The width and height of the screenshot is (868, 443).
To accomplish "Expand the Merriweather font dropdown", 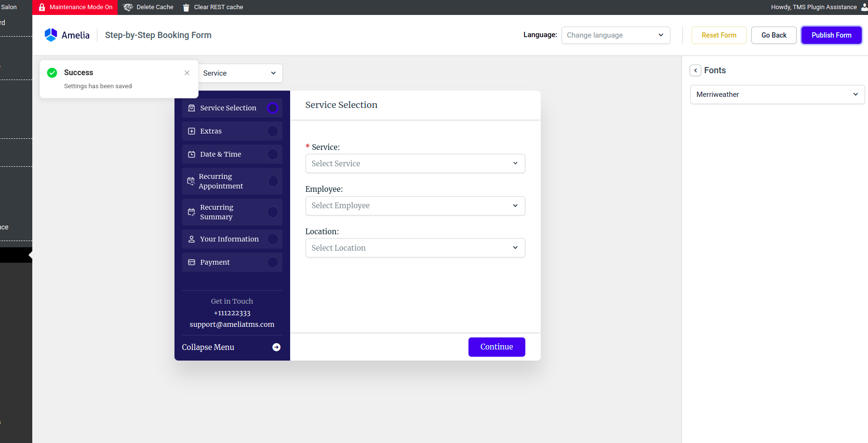I will pyautogui.click(x=777, y=94).
